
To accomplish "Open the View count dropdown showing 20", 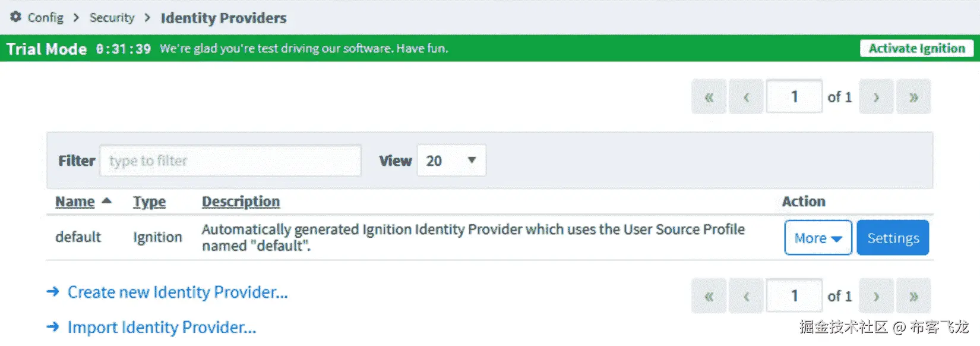I will 451,161.
